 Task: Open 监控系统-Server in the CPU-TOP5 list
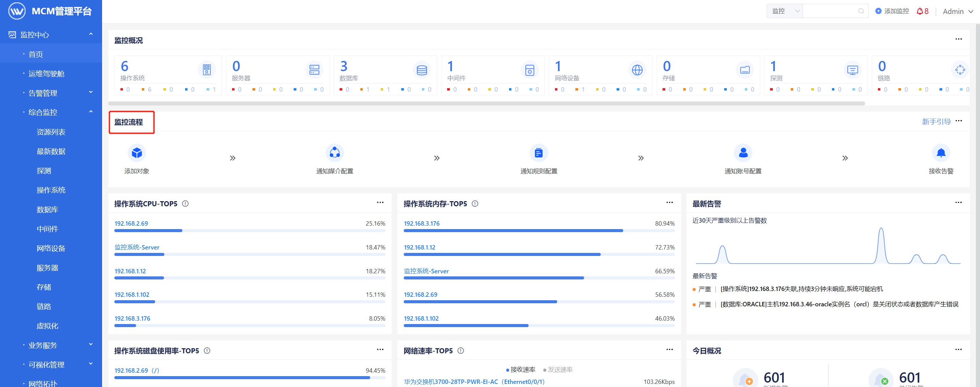[137, 247]
